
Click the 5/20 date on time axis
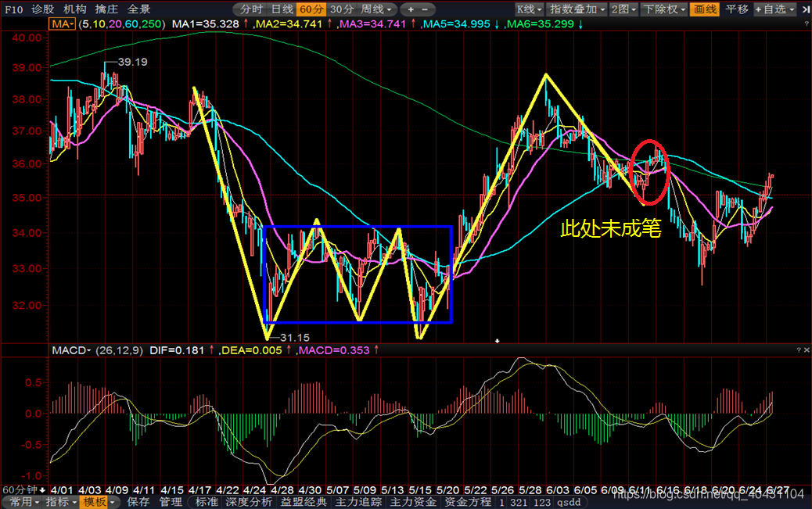[x=447, y=489]
